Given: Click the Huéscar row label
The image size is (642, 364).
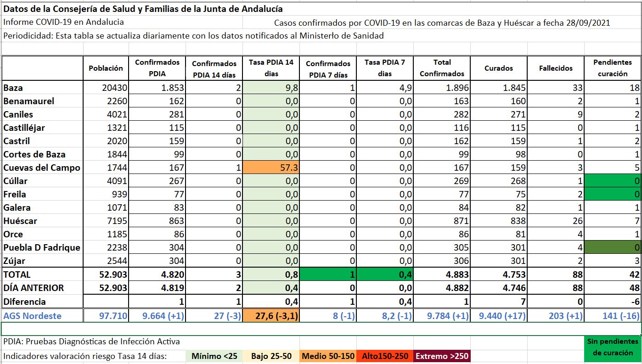Looking at the screenshot, I should [42, 221].
